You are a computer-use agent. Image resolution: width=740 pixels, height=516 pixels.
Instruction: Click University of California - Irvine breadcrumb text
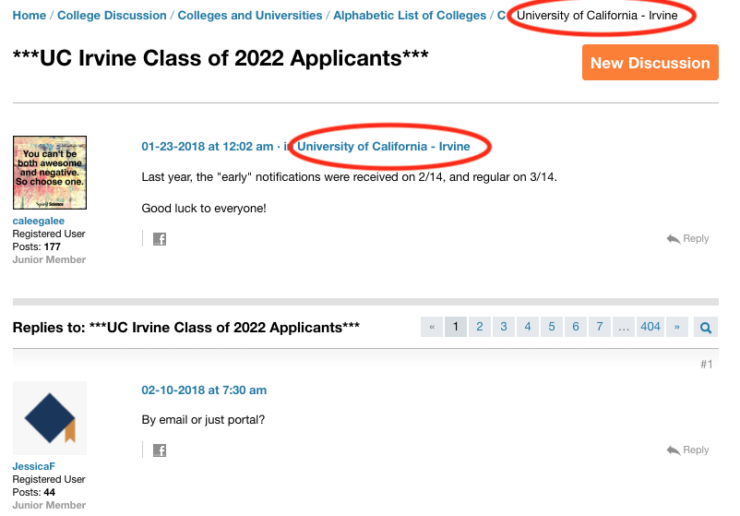tap(597, 16)
